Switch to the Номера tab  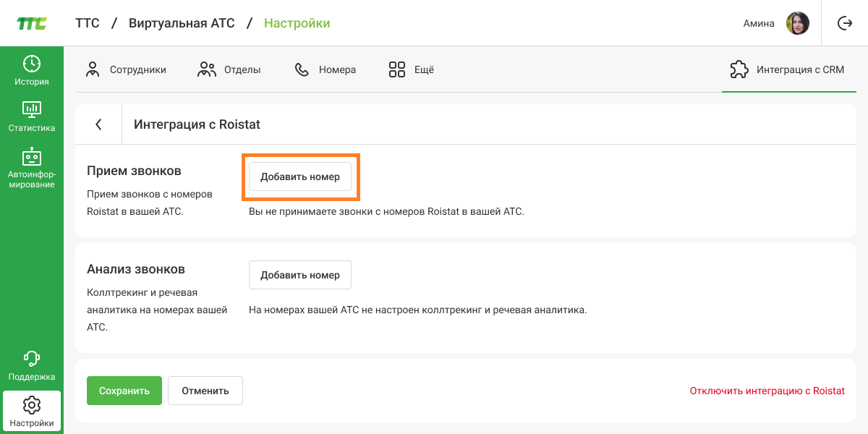tap(325, 69)
